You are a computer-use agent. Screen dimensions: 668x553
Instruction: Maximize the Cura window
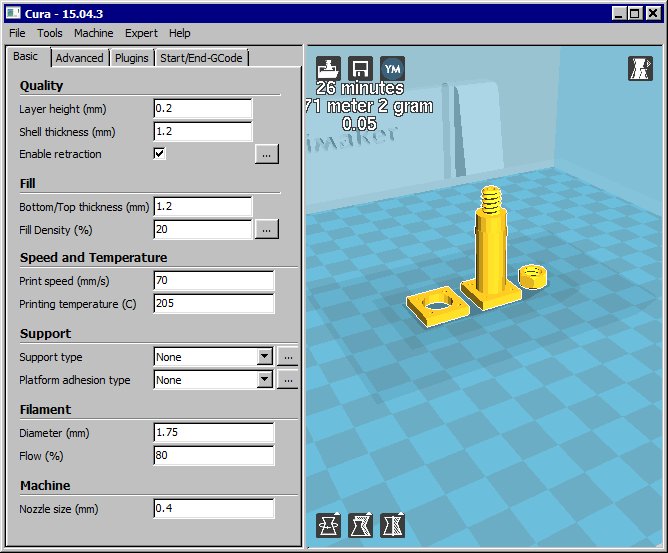635,13
